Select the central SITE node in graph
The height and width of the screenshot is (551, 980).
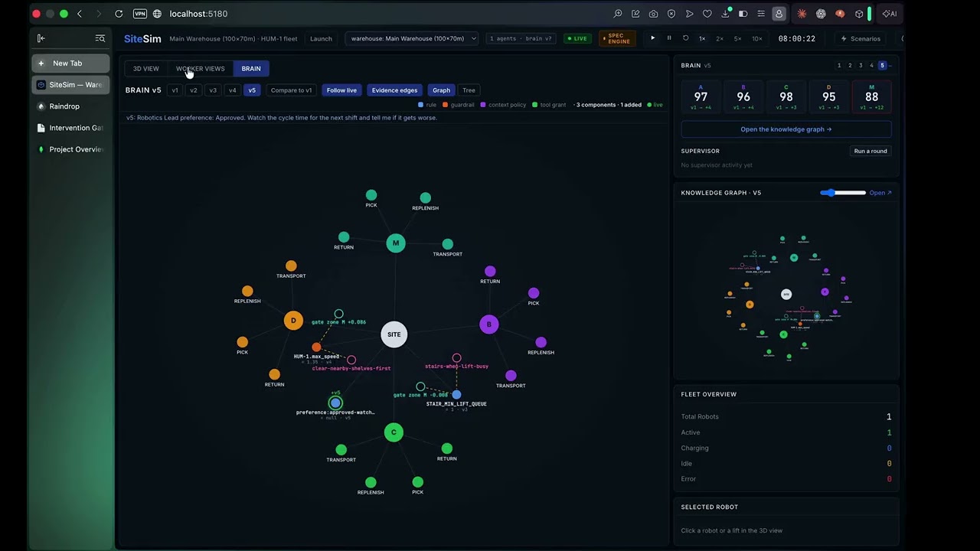[x=394, y=334]
